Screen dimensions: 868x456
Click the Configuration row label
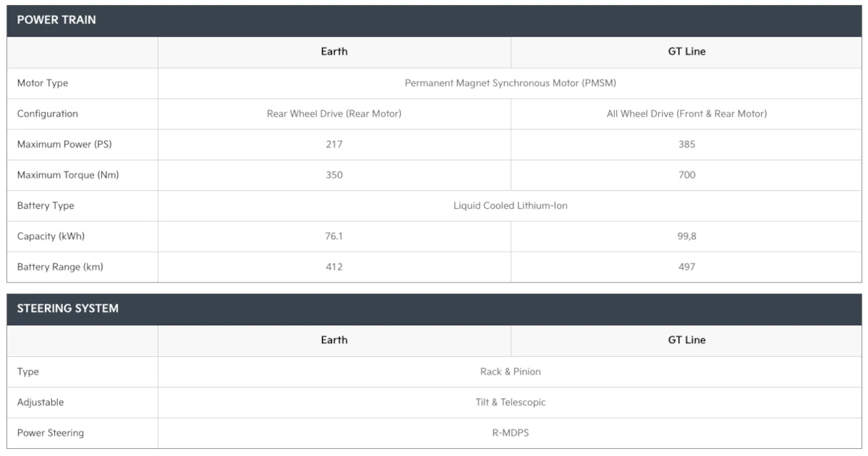click(x=48, y=113)
